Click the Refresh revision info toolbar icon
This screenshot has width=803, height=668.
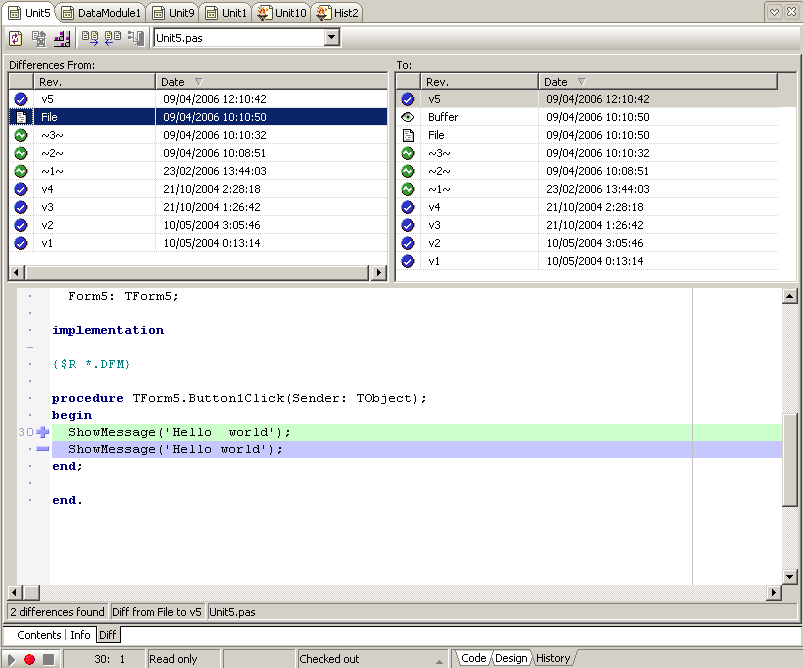click(x=15, y=38)
